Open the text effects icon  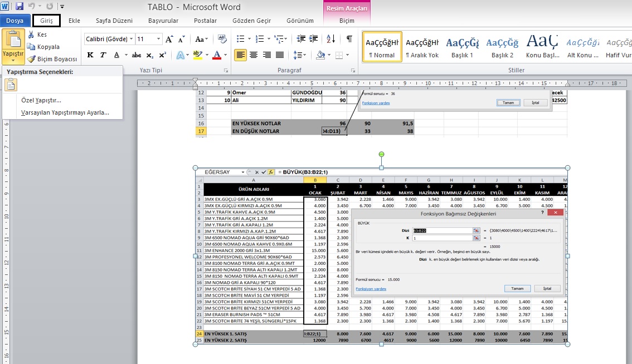pyautogui.click(x=180, y=55)
